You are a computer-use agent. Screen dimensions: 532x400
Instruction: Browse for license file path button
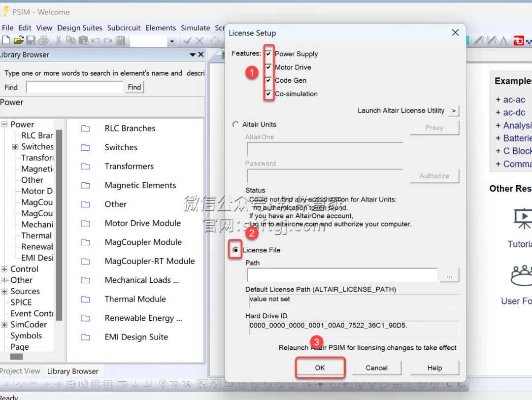click(x=450, y=275)
